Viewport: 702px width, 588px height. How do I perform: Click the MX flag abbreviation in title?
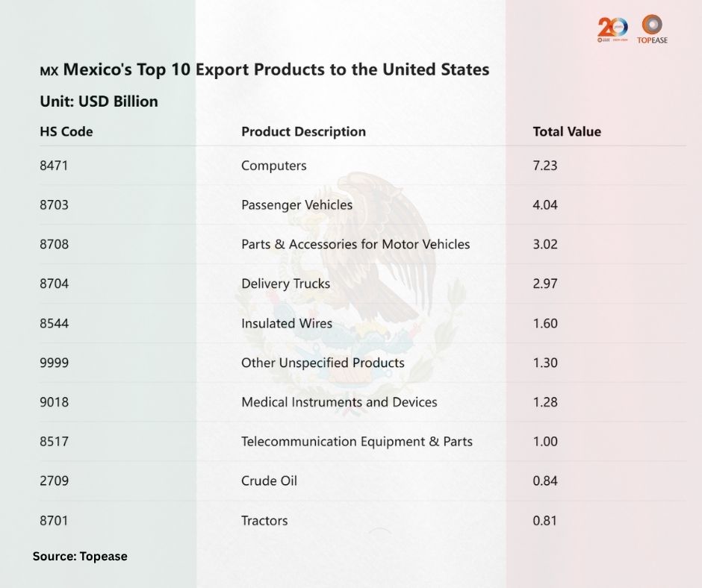coord(49,71)
